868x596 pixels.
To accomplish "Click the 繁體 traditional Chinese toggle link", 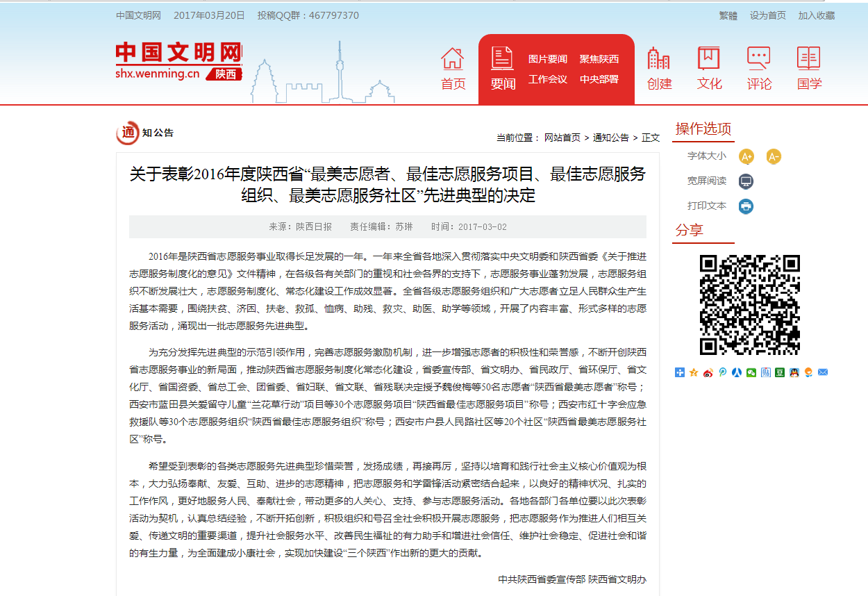I will point(728,15).
